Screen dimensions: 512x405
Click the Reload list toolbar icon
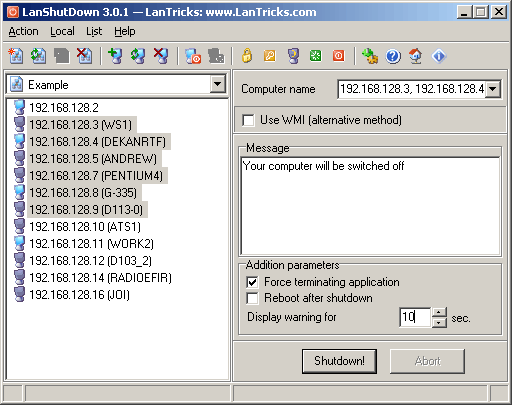coord(38,56)
